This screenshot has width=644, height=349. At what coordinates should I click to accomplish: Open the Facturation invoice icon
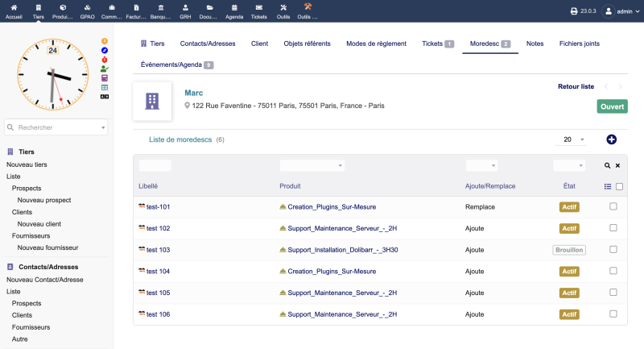pyautogui.click(x=136, y=7)
